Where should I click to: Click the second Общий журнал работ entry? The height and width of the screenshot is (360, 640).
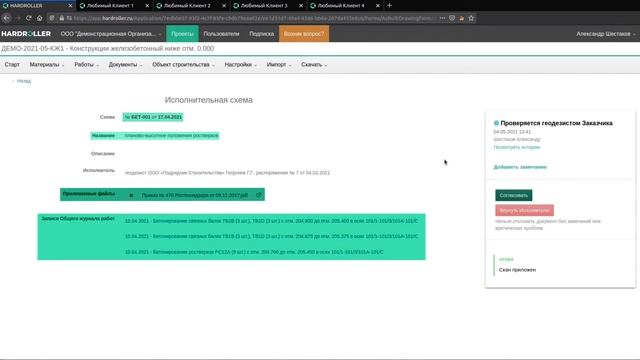click(271, 236)
